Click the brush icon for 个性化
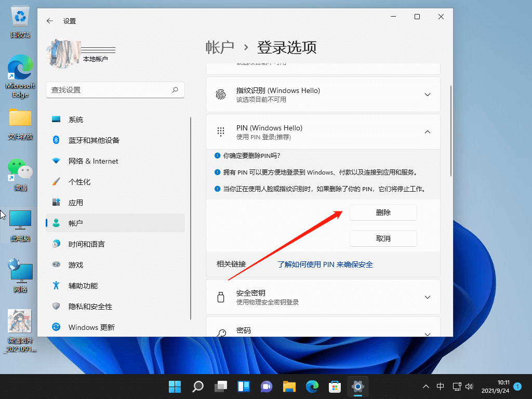 point(56,181)
